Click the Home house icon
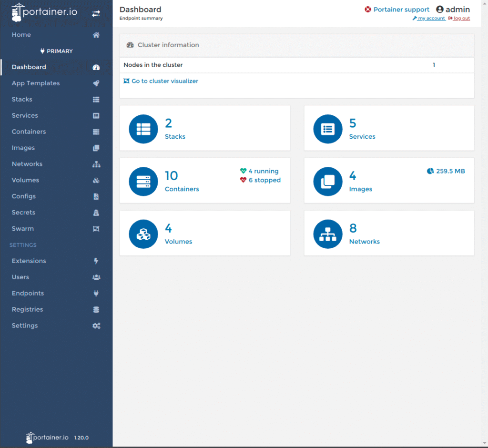The height and width of the screenshot is (448, 488). 96,35
